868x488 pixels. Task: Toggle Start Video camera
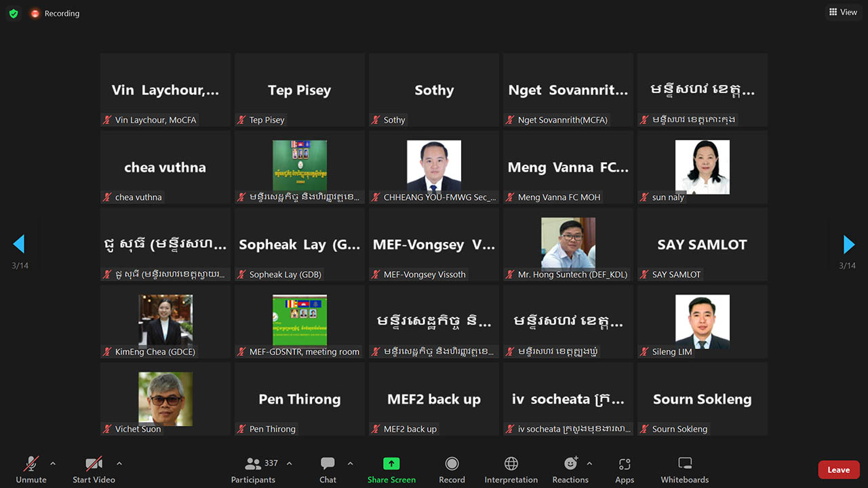pyautogui.click(x=94, y=464)
